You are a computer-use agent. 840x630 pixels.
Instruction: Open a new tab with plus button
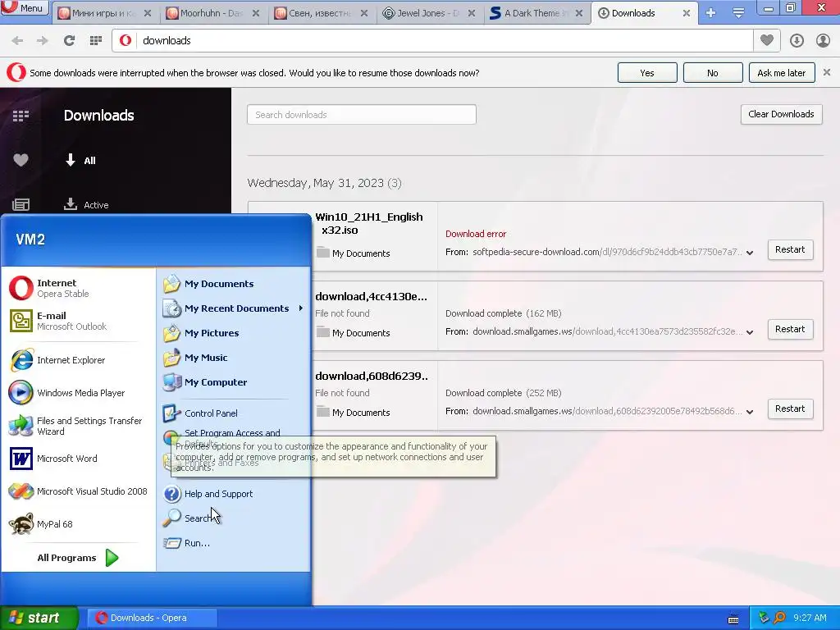(x=710, y=13)
